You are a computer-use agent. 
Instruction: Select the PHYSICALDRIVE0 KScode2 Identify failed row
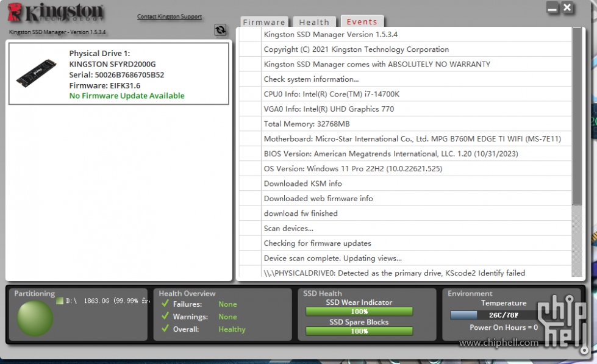click(406, 272)
